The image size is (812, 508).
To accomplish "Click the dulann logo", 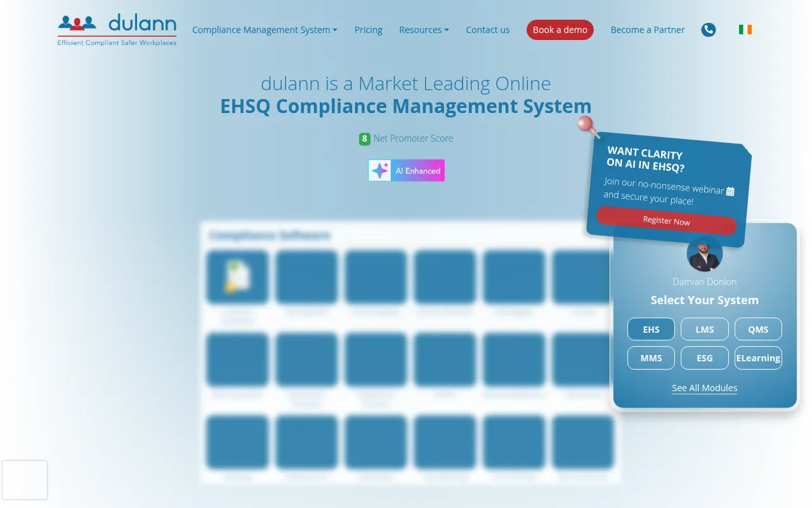I will click(117, 30).
